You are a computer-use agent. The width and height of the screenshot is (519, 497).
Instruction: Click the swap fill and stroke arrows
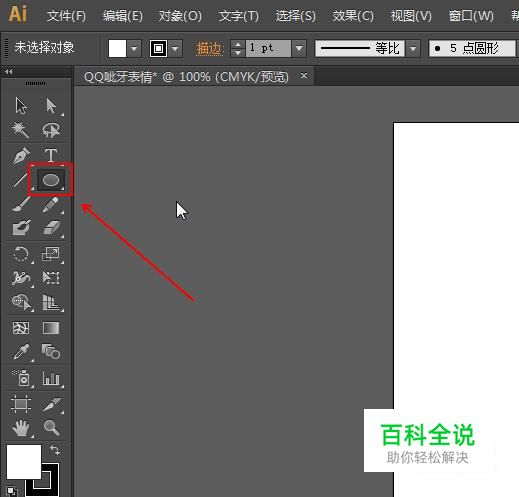(x=55, y=451)
